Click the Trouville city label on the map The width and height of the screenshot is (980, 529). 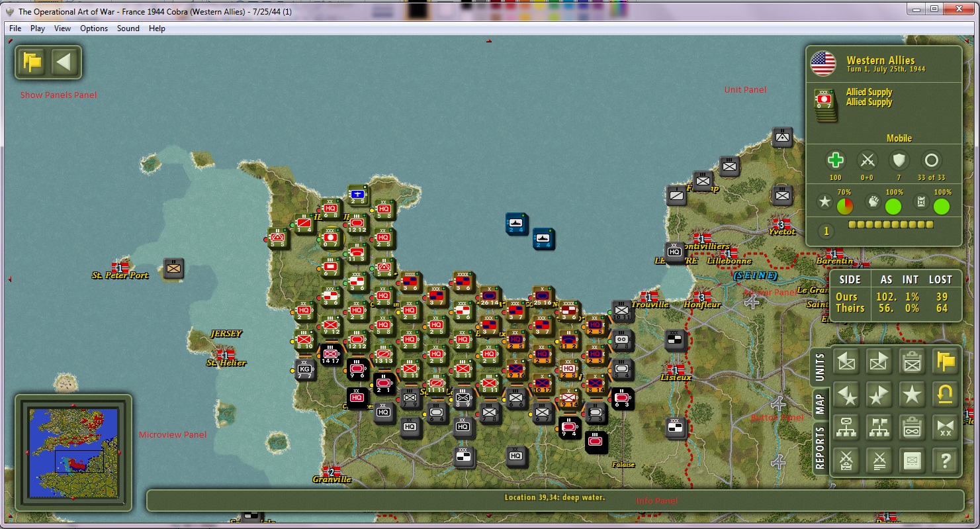[650, 305]
